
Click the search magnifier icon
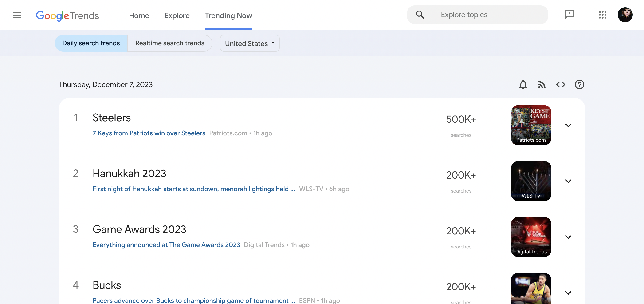(x=420, y=15)
